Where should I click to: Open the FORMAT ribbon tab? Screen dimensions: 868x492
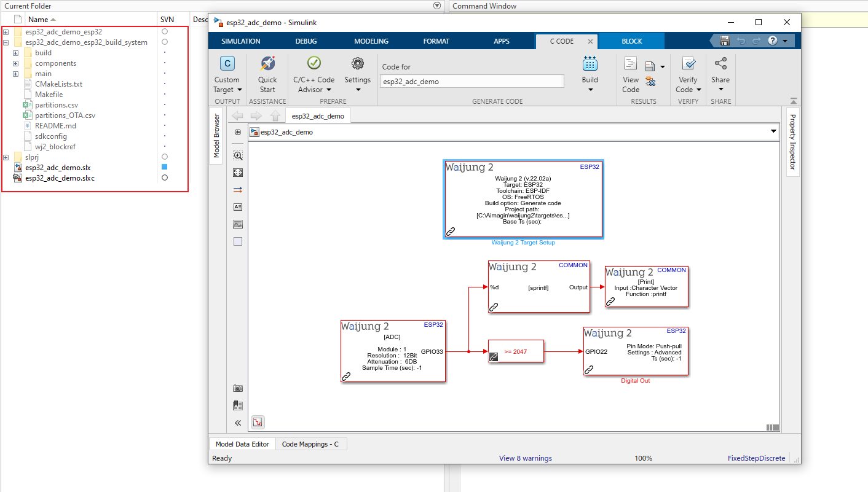[436, 41]
